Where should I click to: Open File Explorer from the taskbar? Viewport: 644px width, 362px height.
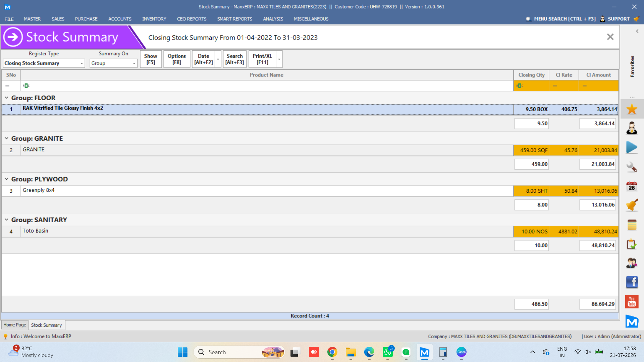[x=351, y=352]
